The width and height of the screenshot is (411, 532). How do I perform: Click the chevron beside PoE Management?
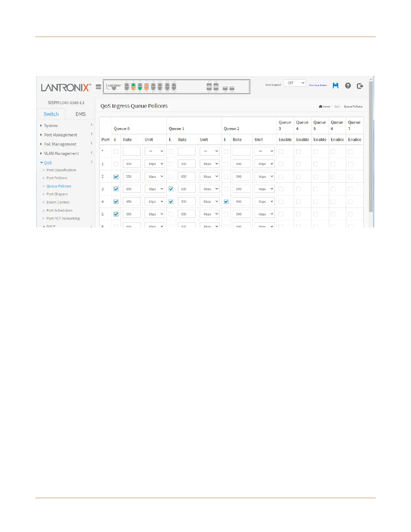pyautogui.click(x=91, y=143)
